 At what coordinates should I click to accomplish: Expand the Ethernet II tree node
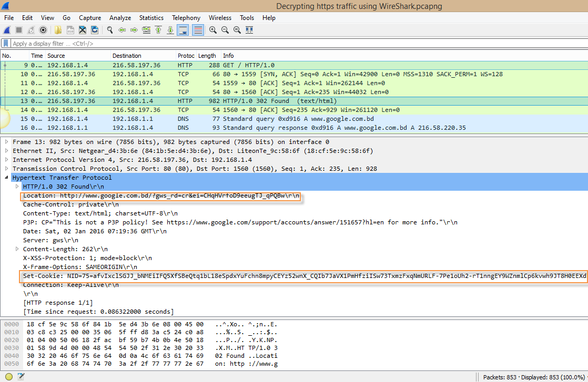pyautogui.click(x=6, y=151)
